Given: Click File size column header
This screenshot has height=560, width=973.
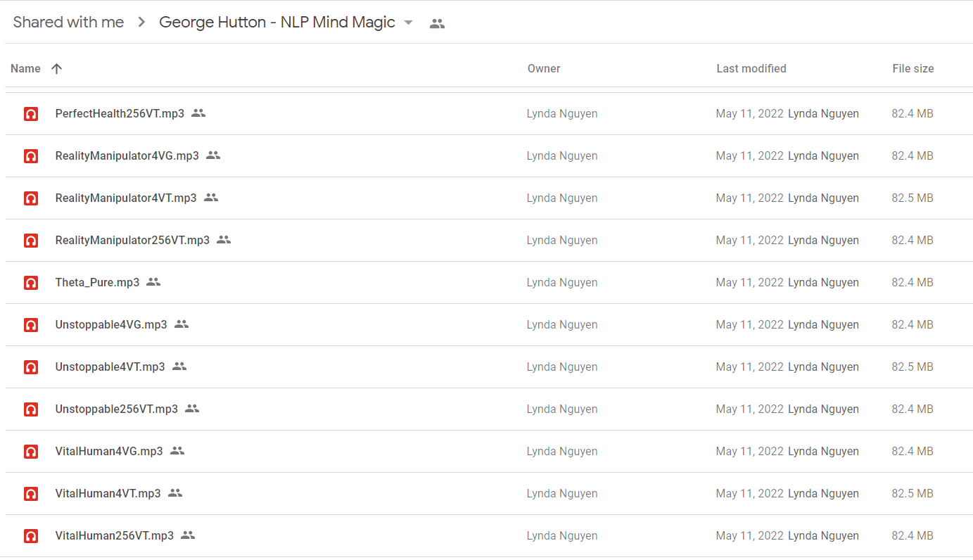Looking at the screenshot, I should [x=912, y=68].
